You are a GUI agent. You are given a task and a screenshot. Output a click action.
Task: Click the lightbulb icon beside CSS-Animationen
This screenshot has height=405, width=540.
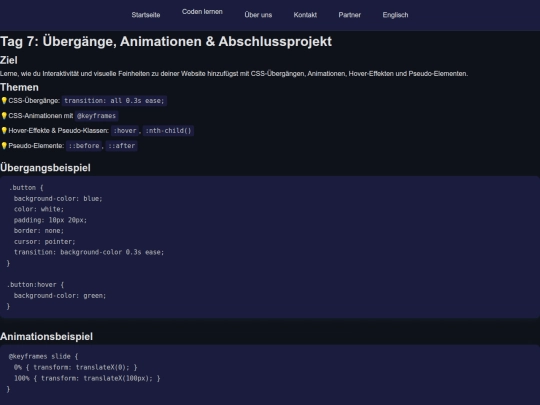click(4, 116)
